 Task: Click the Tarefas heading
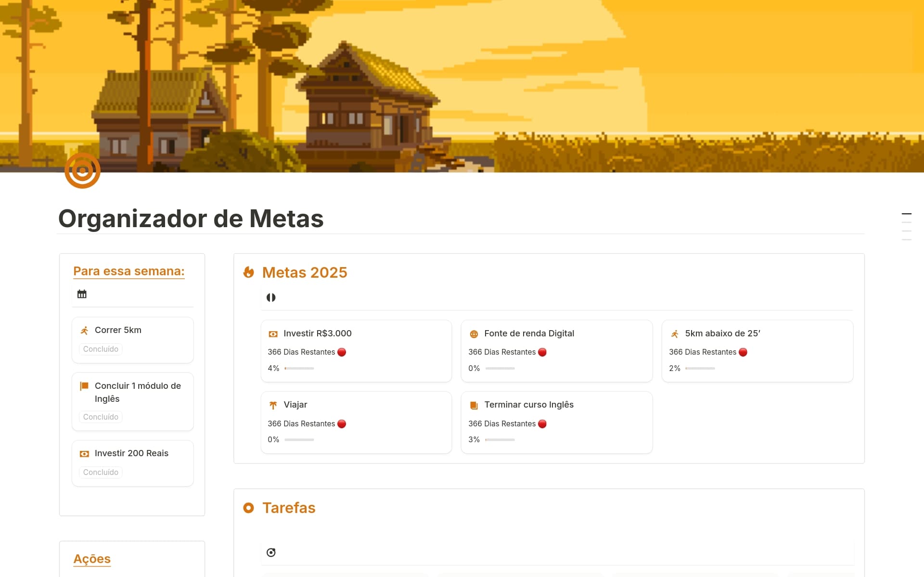tap(289, 508)
